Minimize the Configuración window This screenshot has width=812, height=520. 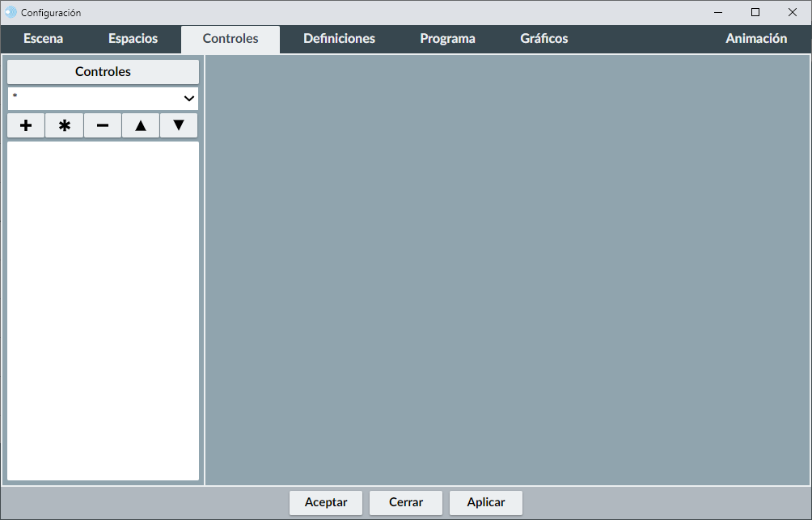pyautogui.click(x=718, y=12)
